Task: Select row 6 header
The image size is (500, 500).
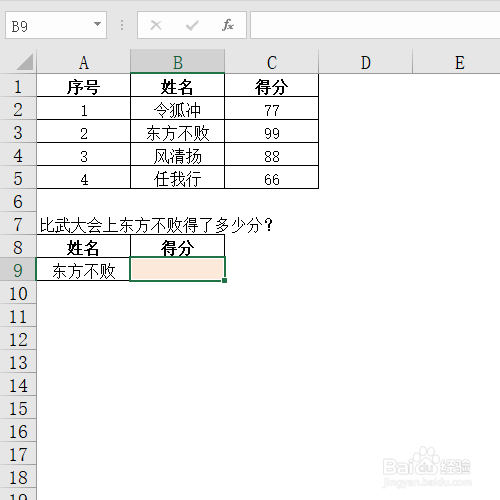Action: pos(18,201)
